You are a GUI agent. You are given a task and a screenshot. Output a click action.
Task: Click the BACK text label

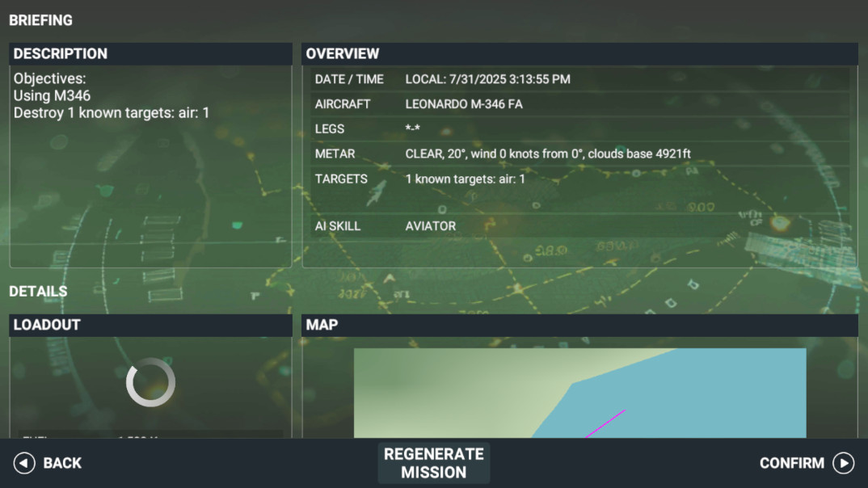(62, 463)
